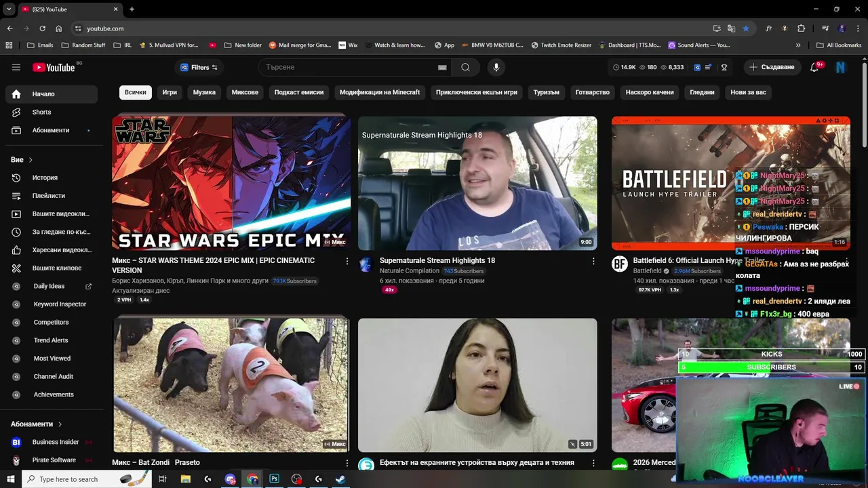This screenshot has height=488, width=868.
Task: Open the Filters dropdown next to the logo
Action: click(199, 68)
